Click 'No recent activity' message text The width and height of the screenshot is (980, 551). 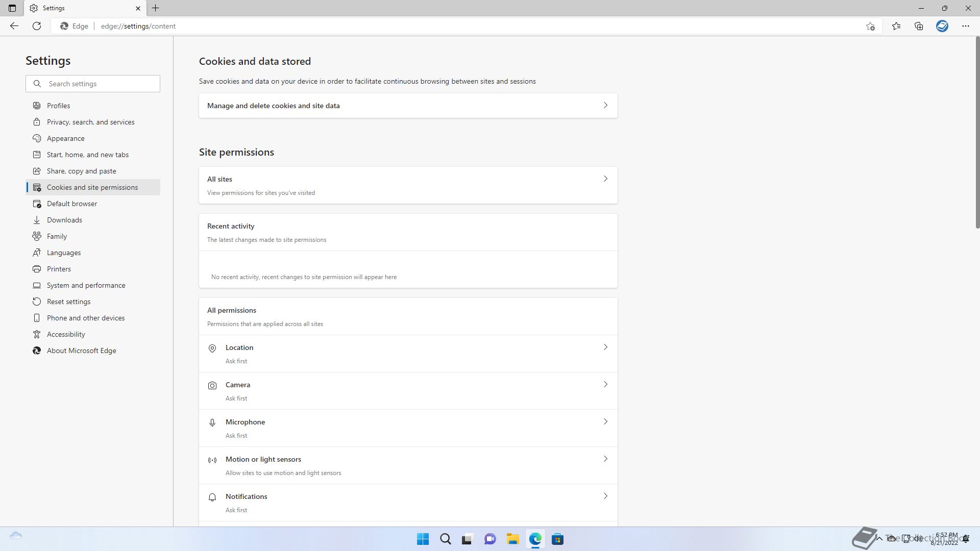pos(304,277)
